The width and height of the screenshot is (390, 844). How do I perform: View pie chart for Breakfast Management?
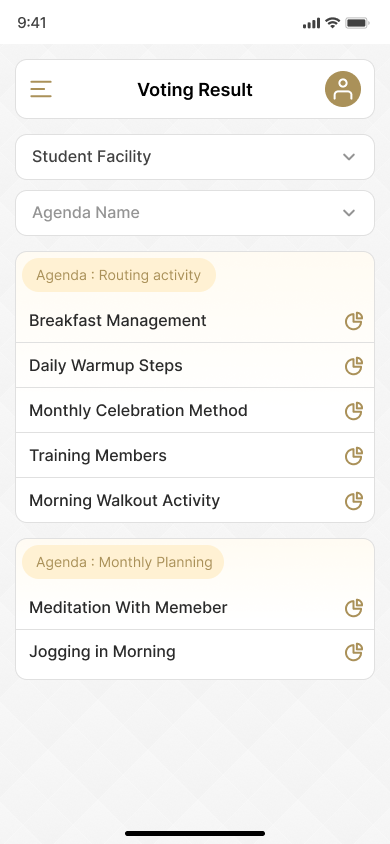click(353, 321)
